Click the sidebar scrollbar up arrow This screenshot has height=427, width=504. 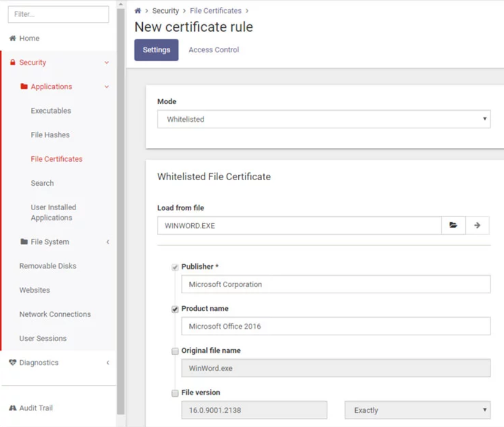120,4
